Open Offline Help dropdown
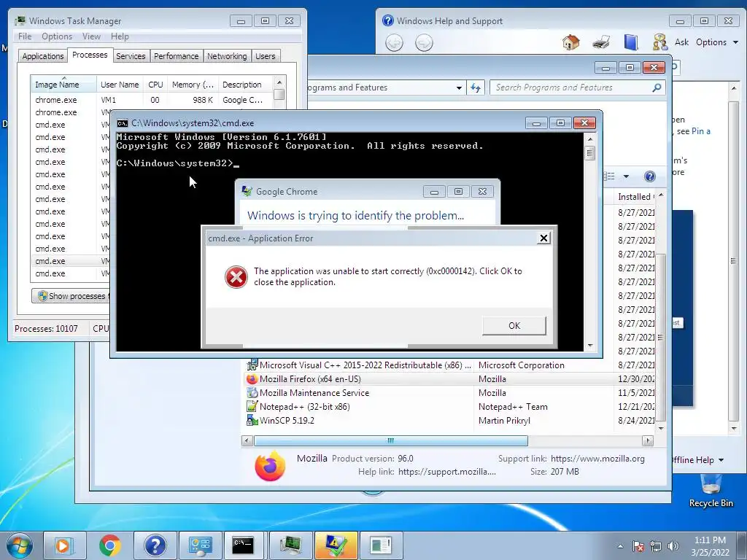Screen dimensions: 747x560 tap(698, 460)
